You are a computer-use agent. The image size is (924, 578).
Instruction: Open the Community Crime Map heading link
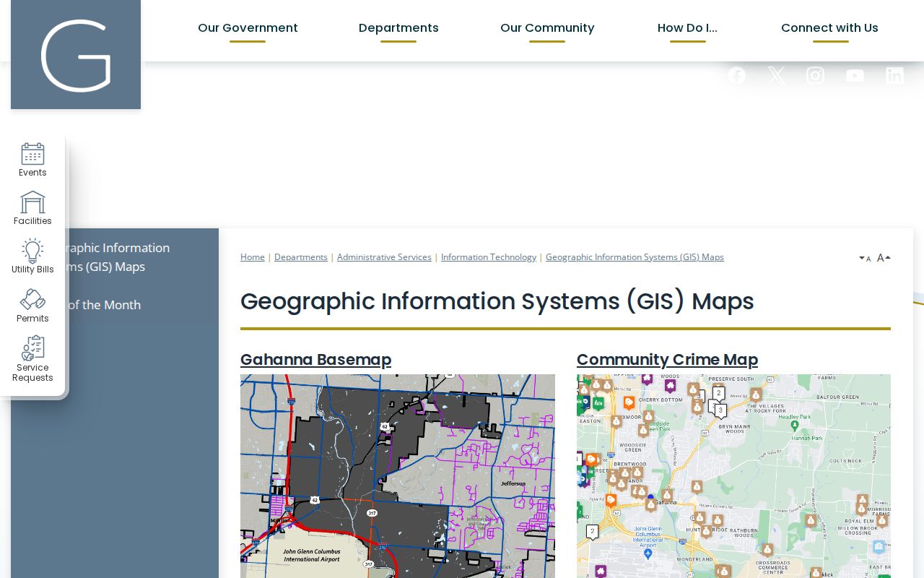(667, 360)
